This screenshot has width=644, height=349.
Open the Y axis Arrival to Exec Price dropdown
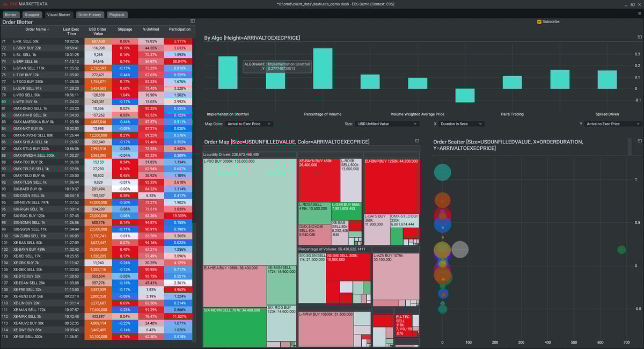pos(613,124)
